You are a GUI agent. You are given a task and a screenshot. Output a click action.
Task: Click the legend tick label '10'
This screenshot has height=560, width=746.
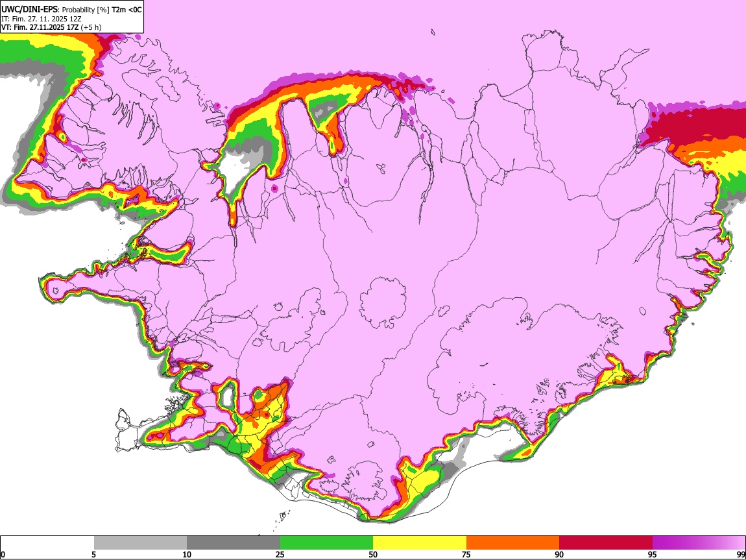tap(187, 555)
